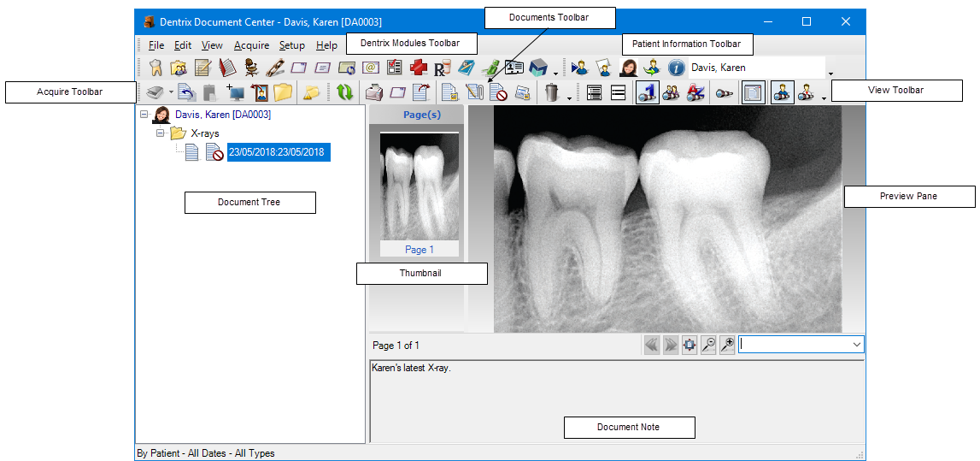Click the folder with warning sign icon

click(311, 93)
